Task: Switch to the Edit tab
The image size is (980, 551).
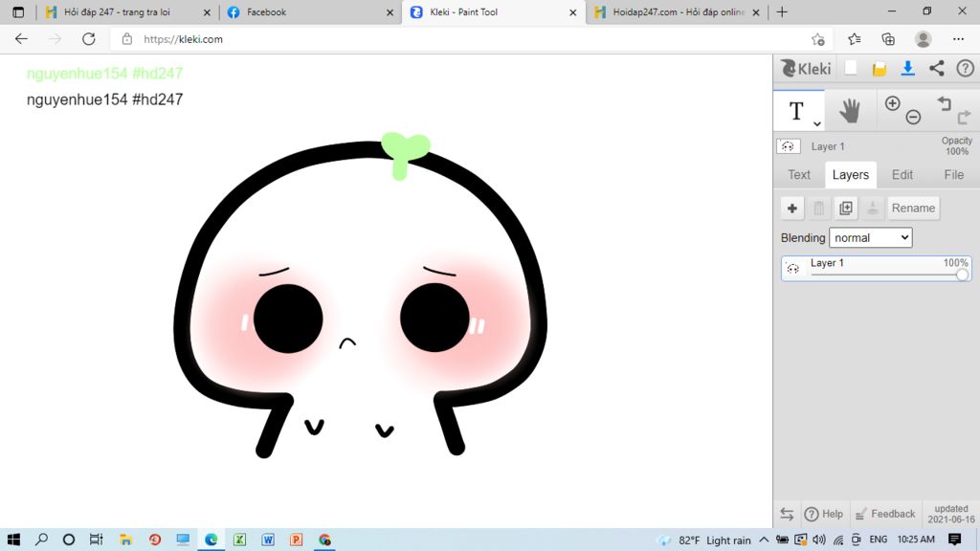Action: pyautogui.click(x=902, y=175)
